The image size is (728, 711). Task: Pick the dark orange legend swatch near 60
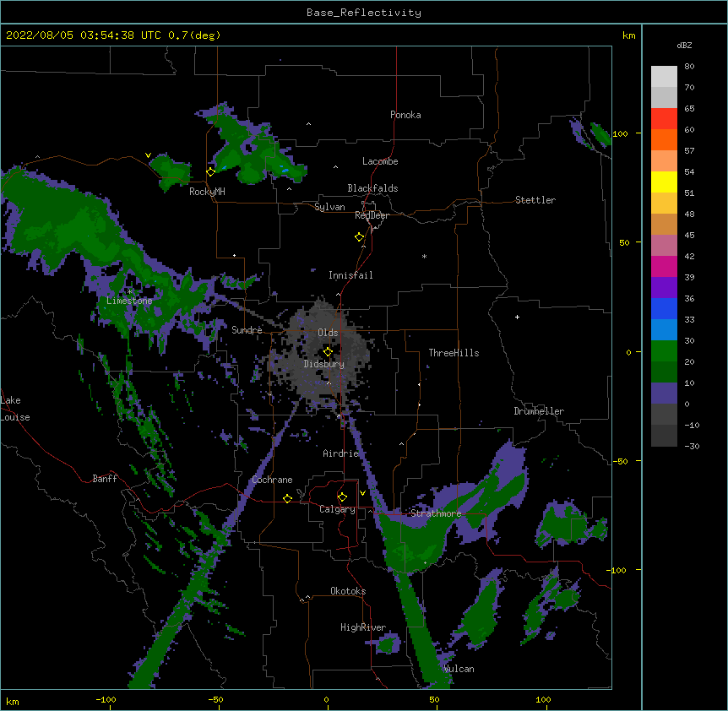664,139
